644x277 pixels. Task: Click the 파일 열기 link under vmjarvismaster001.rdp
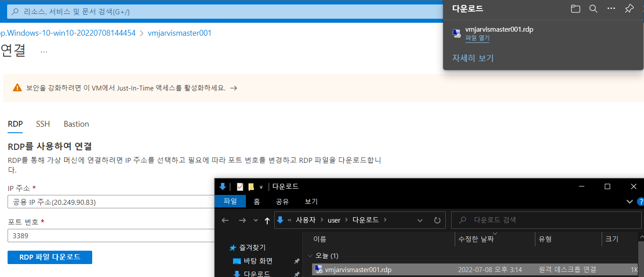pyautogui.click(x=477, y=38)
